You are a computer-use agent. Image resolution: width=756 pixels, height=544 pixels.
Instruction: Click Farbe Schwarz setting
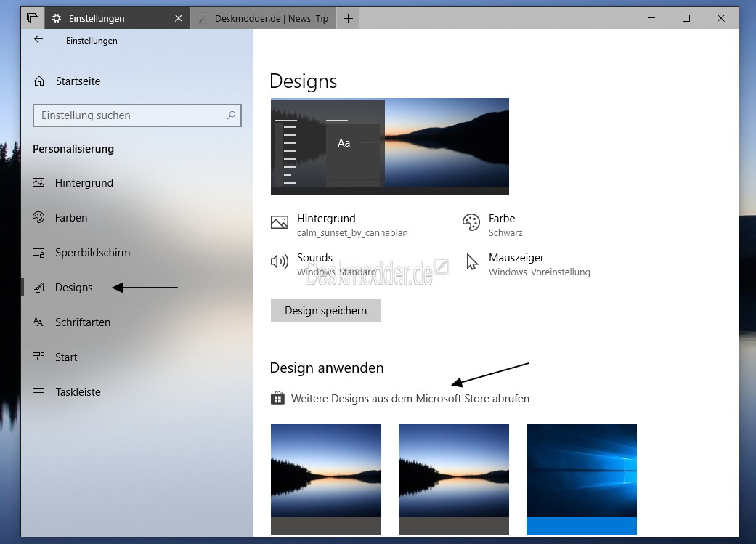point(493,225)
